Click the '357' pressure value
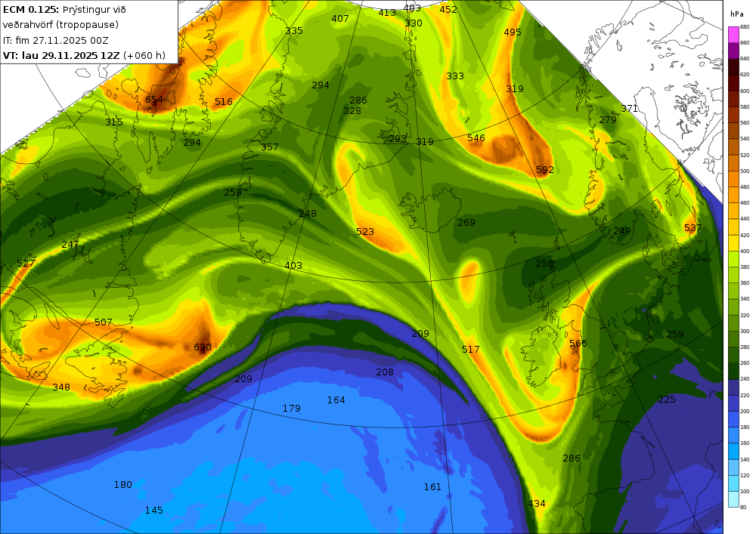This screenshot has height=534, width=756. coord(270,147)
